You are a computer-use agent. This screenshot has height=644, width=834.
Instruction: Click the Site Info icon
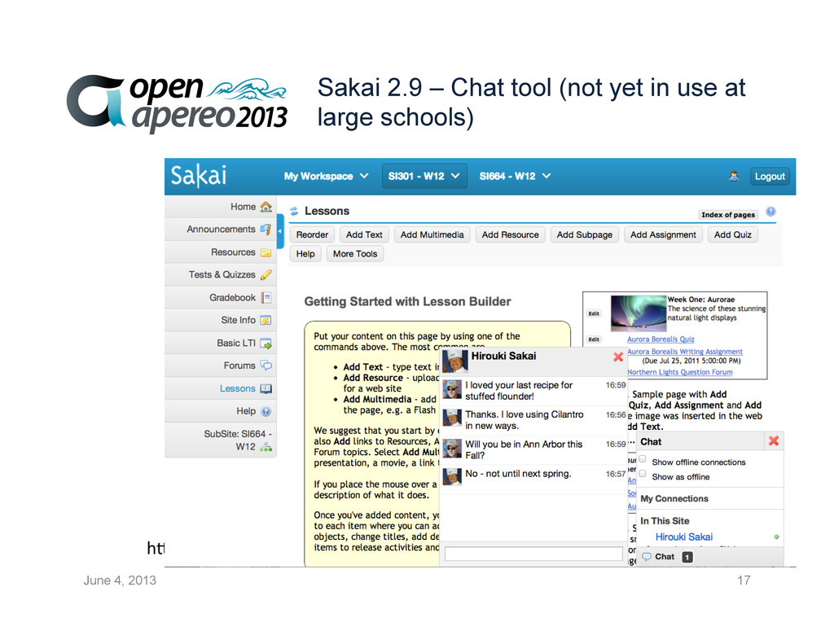(x=266, y=320)
